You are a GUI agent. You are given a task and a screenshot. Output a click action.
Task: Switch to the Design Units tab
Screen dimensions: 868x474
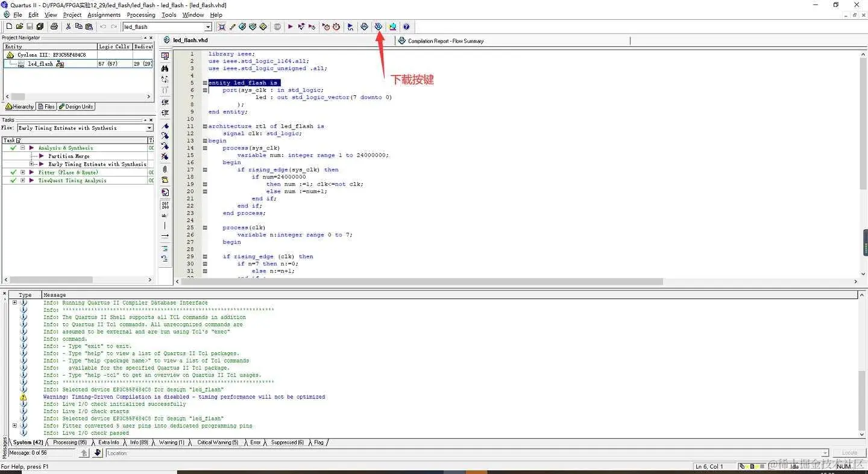76,107
